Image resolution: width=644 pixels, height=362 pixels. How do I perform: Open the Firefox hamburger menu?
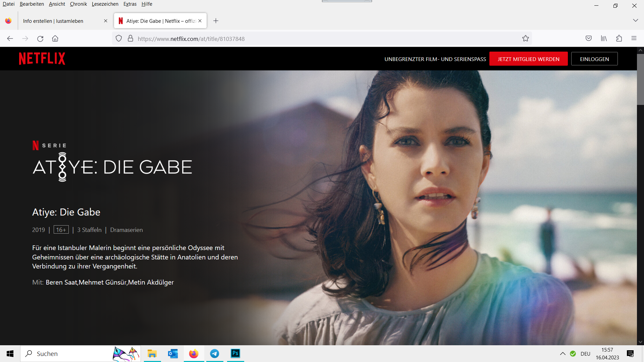click(x=634, y=39)
